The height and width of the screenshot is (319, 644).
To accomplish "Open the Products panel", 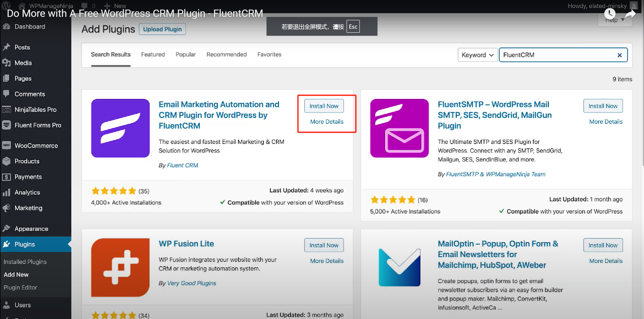I will [27, 161].
